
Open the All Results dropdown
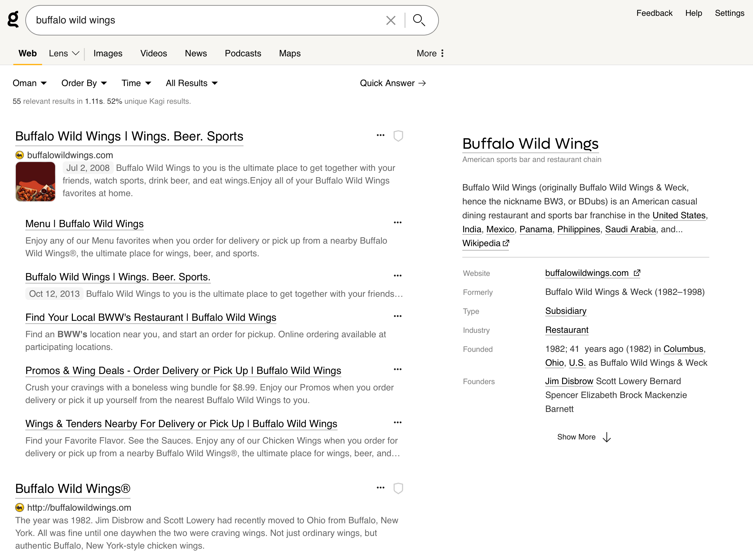coord(192,84)
